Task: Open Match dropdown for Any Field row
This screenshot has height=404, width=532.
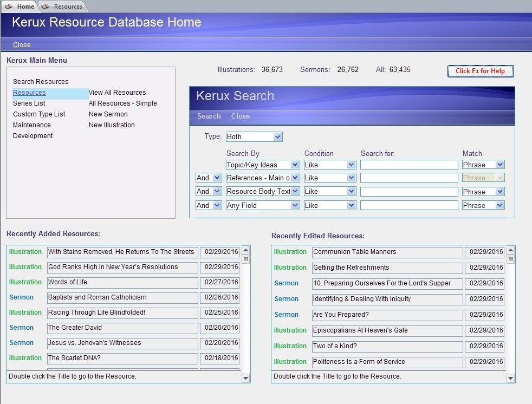Action: [499, 205]
